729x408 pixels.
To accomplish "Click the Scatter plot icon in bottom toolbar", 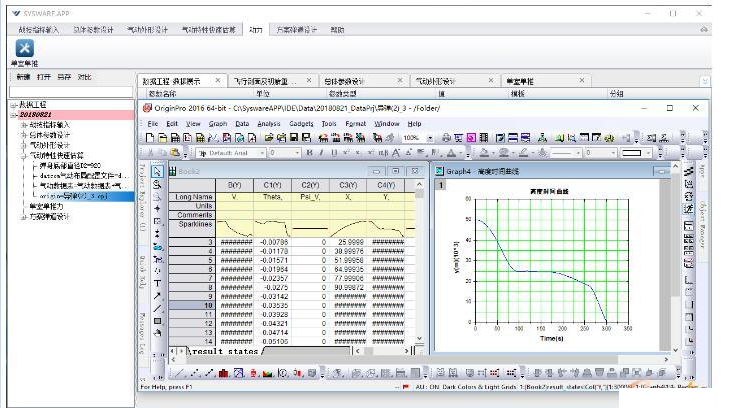I will point(195,373).
